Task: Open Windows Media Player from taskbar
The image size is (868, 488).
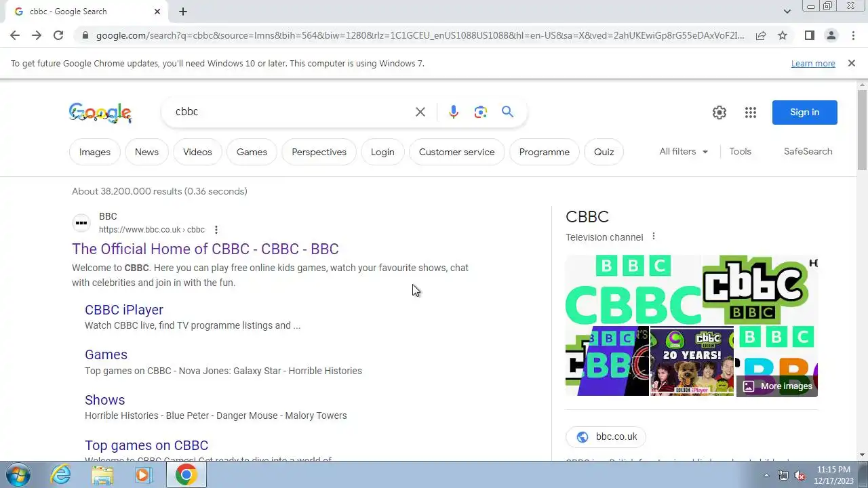Action: coord(143,475)
